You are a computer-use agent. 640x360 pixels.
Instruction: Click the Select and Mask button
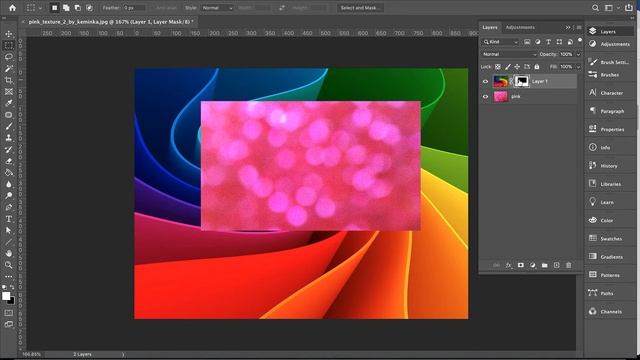click(360, 8)
